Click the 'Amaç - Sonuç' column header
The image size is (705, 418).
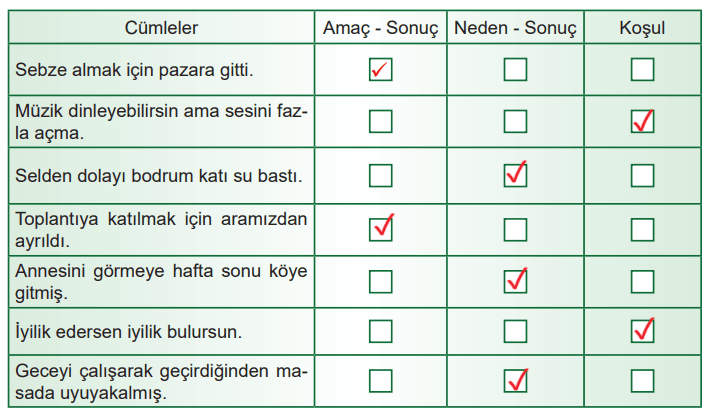click(380, 28)
